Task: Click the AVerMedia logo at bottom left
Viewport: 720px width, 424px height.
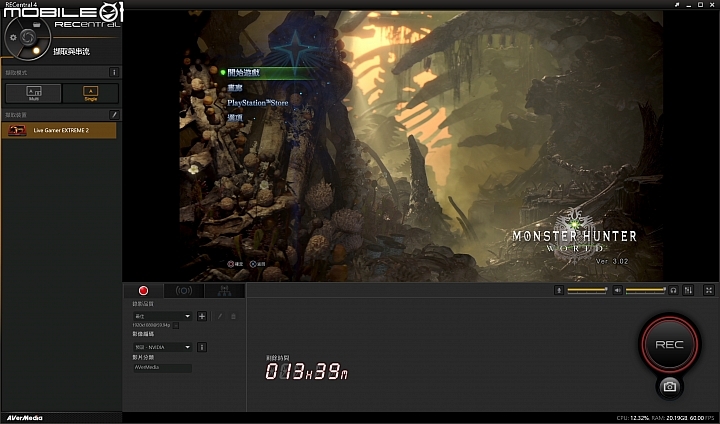Action: click(24, 418)
